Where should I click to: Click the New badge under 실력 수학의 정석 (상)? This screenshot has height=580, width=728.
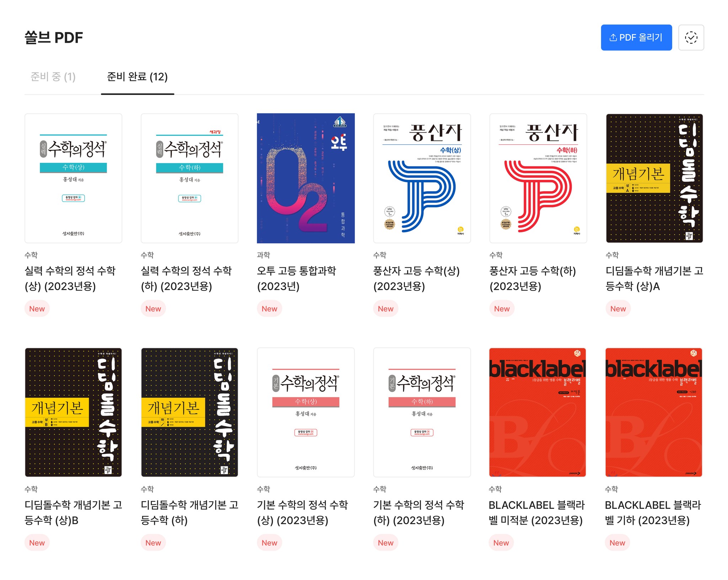[37, 309]
